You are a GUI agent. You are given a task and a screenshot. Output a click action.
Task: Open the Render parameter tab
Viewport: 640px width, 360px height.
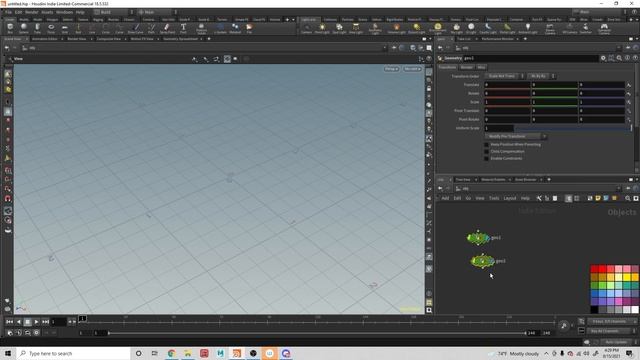click(x=467, y=67)
